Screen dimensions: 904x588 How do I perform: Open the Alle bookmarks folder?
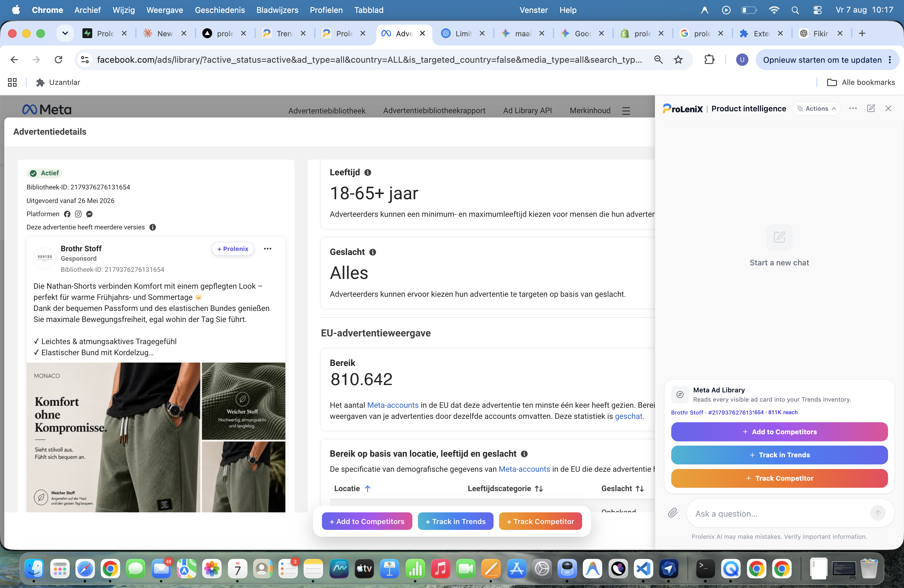coord(861,82)
